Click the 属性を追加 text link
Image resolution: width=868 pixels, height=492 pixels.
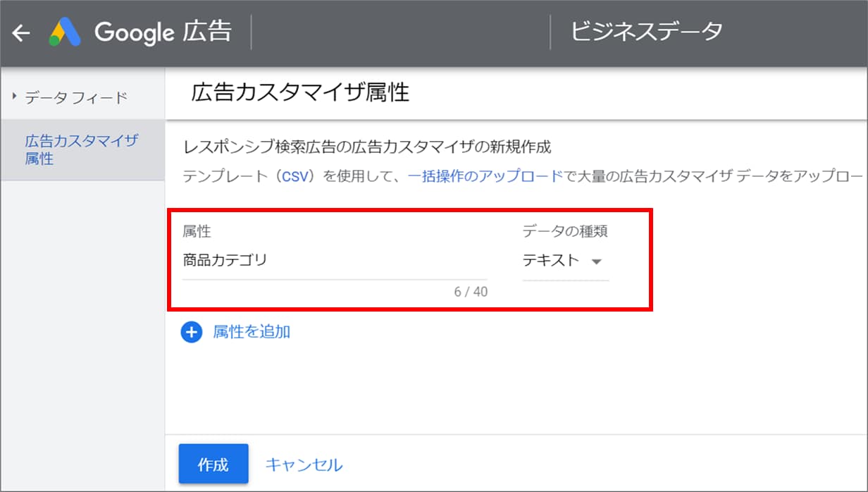pos(252,332)
